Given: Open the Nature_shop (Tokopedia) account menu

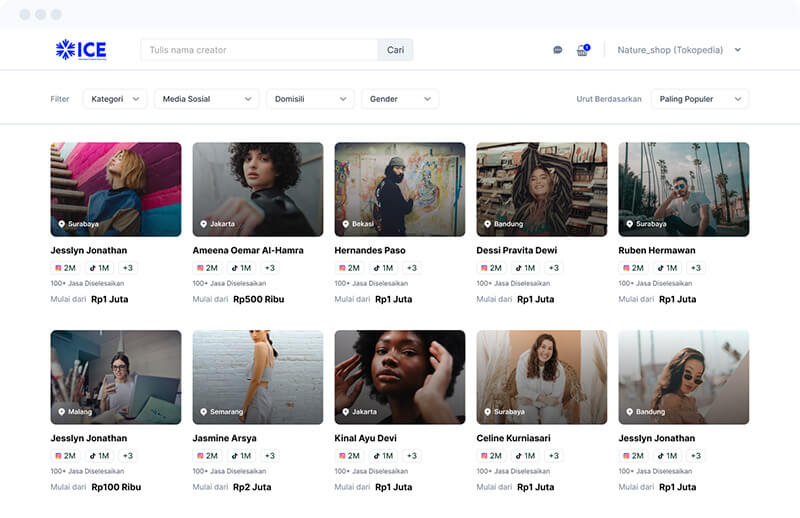Looking at the screenshot, I should click(679, 50).
